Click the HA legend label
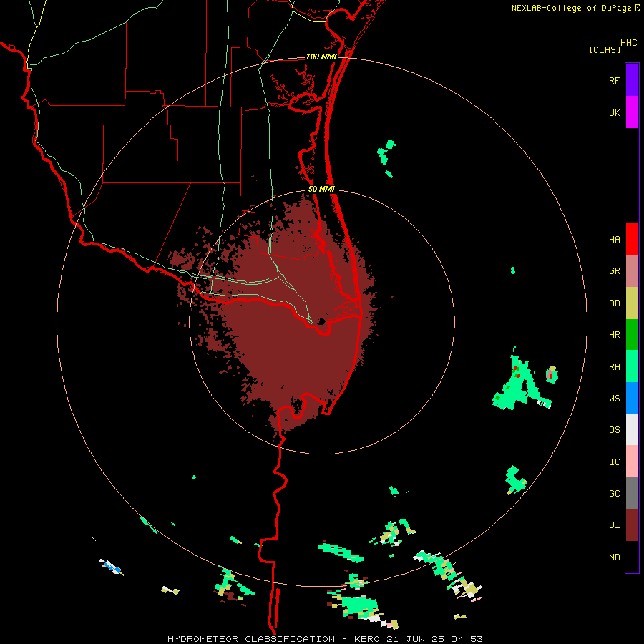The width and height of the screenshot is (644, 644). point(614,240)
